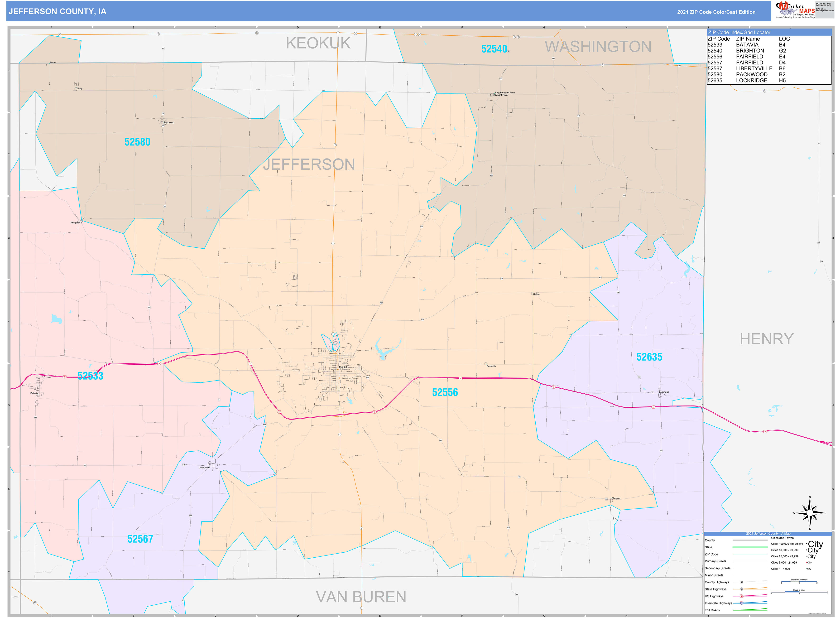Click the East Pleasant Plain label
The image size is (840, 618).
(504, 92)
